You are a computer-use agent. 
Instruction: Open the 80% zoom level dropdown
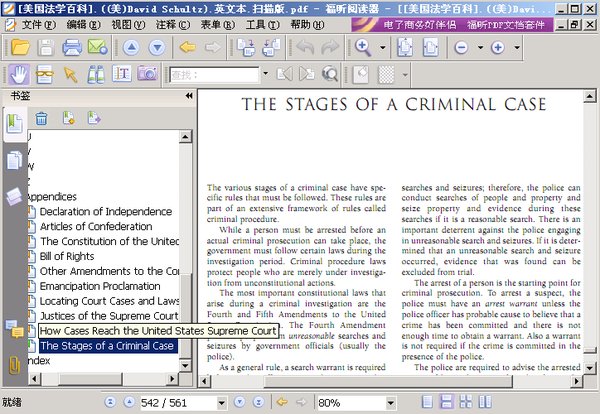(x=391, y=403)
